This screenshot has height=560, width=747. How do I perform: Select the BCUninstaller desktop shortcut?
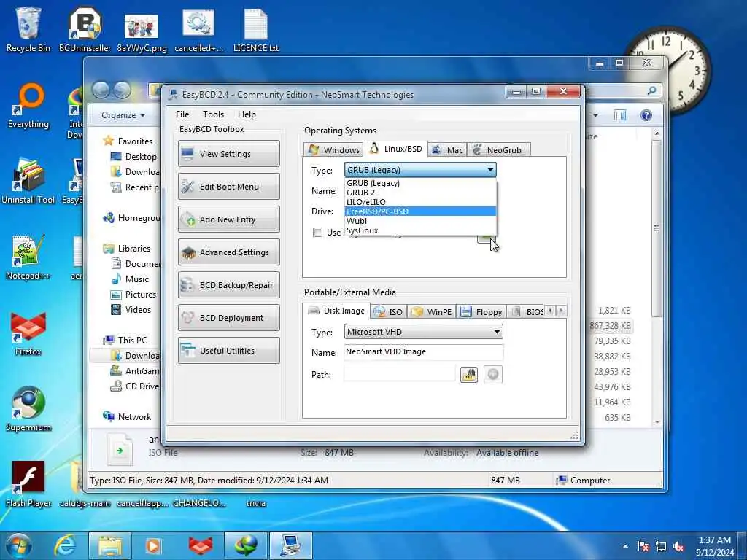85,29
